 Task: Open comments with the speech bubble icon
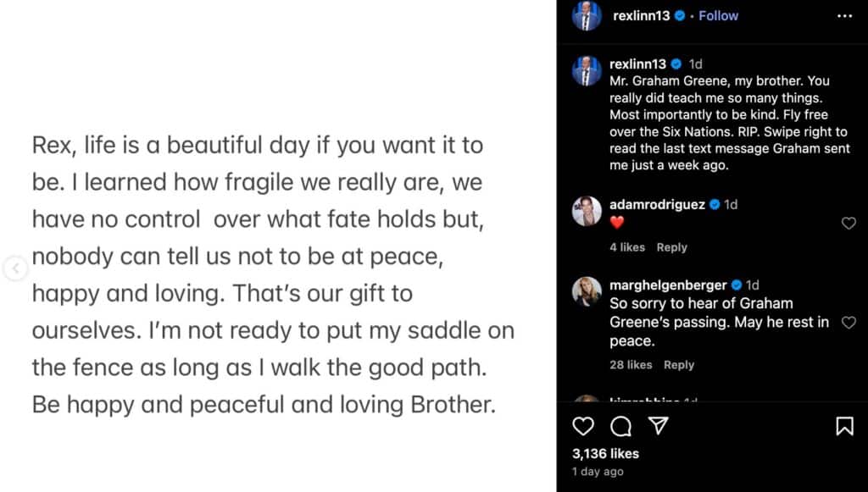620,426
